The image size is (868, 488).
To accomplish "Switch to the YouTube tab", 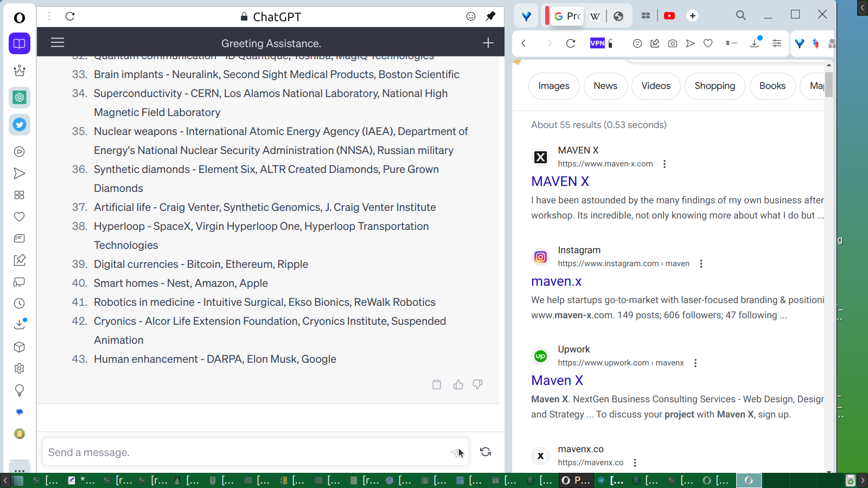I will (x=669, y=16).
